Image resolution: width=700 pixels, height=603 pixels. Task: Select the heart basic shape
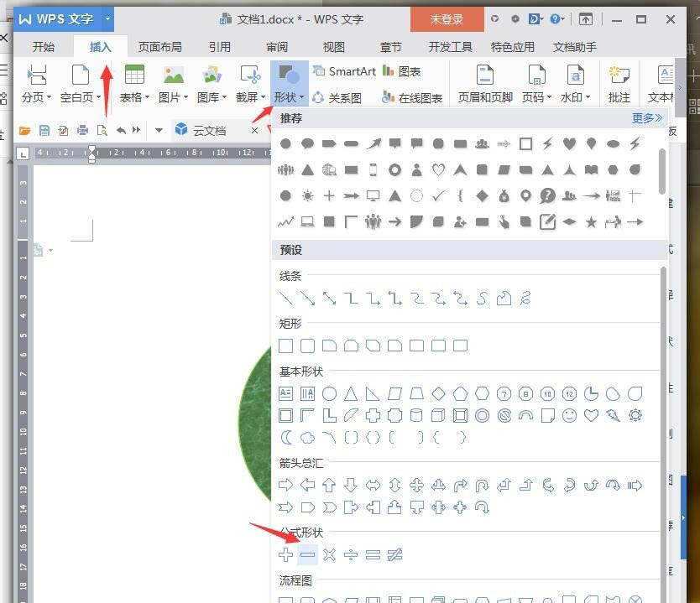(x=591, y=416)
